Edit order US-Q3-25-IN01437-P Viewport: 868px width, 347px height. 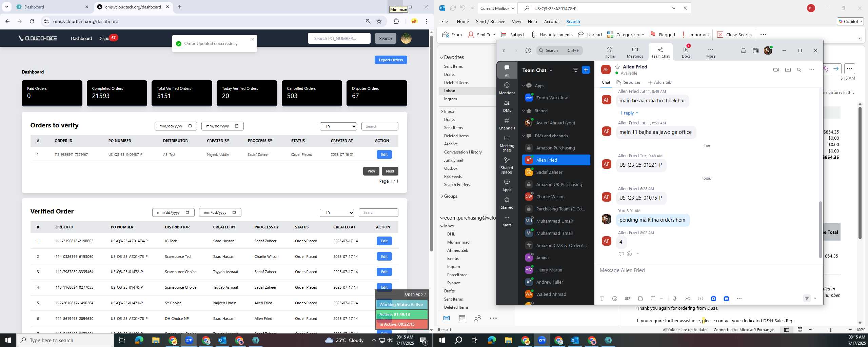point(384,155)
